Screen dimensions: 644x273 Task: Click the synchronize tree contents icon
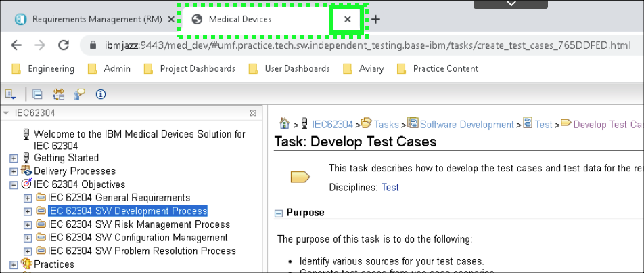point(58,94)
